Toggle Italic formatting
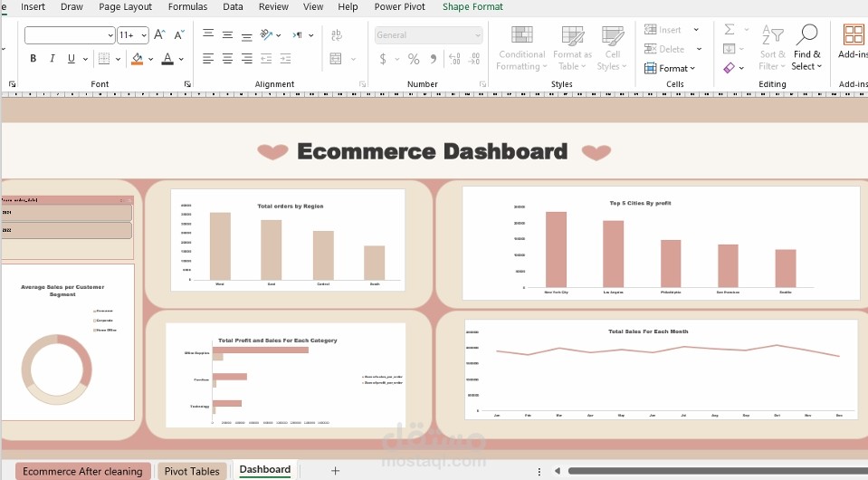Viewport: 868px width, 480px height. (52, 58)
